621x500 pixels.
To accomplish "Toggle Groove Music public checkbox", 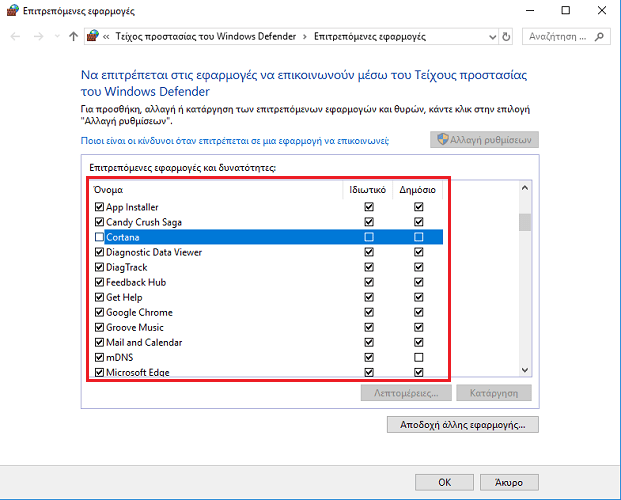I will 419,327.
